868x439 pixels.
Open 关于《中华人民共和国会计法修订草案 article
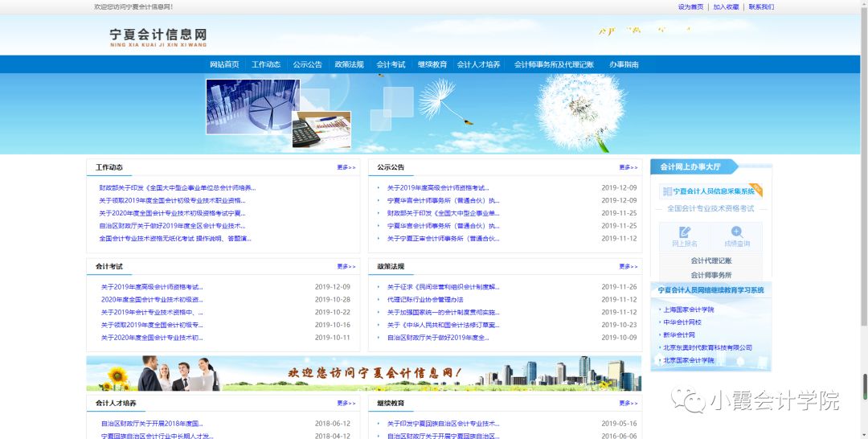tap(443, 325)
